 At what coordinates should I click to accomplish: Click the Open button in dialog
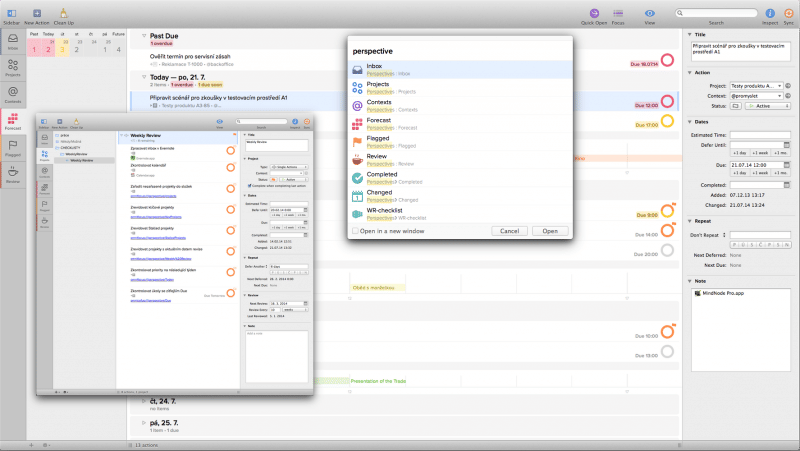(x=550, y=230)
